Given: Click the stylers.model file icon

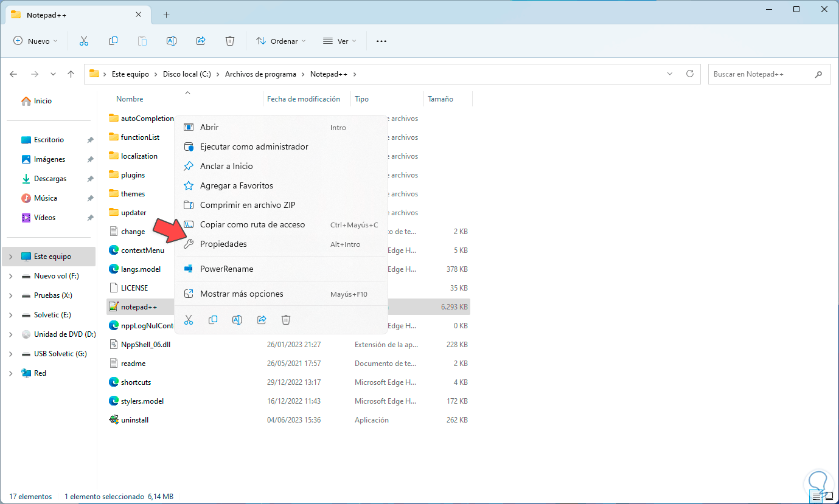Looking at the screenshot, I should point(113,401).
